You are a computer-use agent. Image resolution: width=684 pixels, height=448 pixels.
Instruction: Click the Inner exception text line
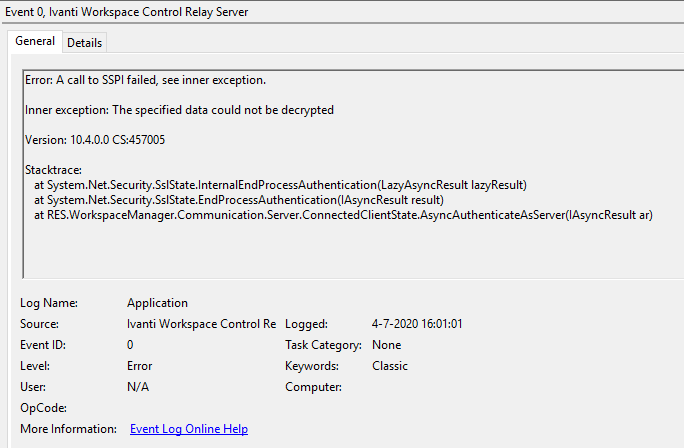(x=179, y=109)
